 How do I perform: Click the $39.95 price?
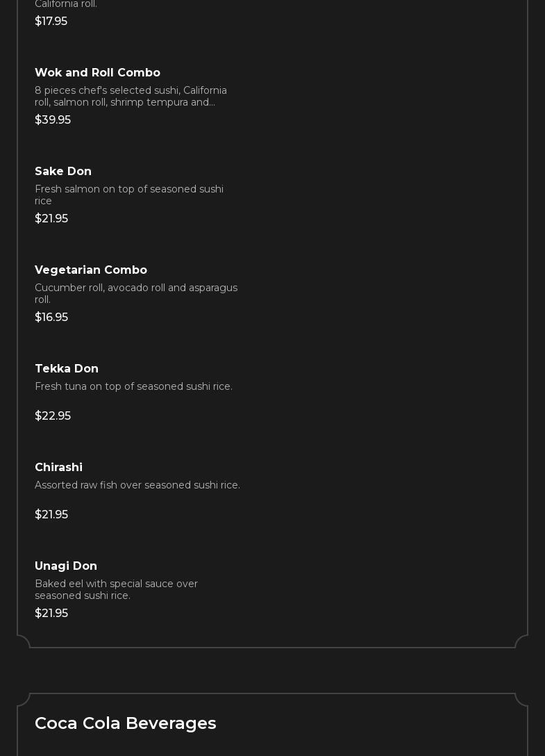(53, 120)
